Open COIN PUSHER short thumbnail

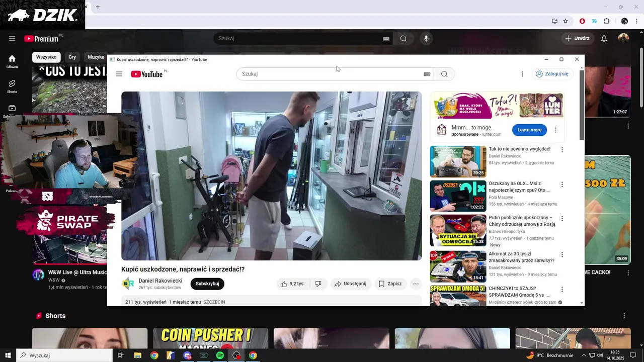click(210, 338)
